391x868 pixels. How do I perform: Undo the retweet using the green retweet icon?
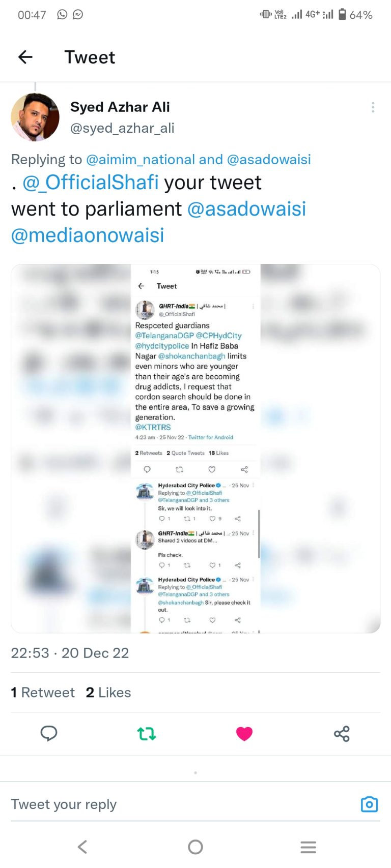pyautogui.click(x=147, y=733)
